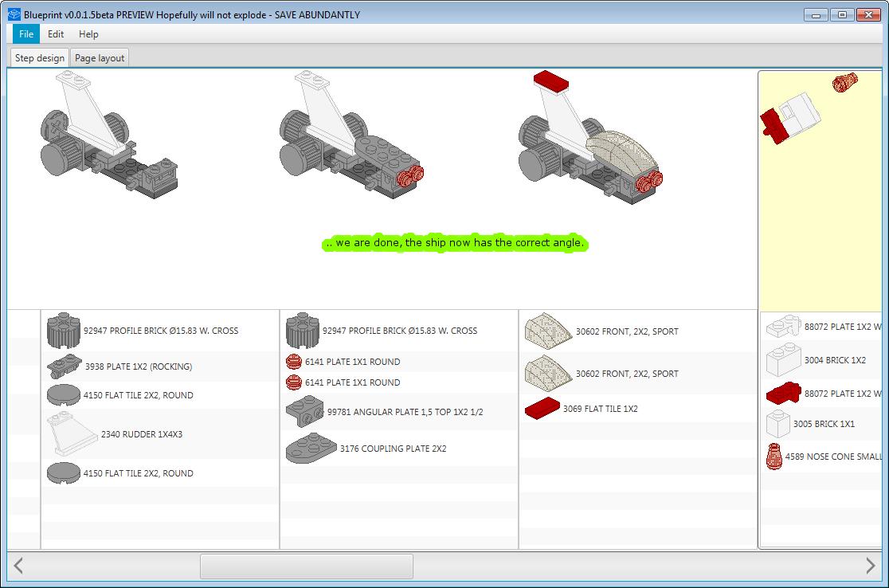Close the Blueprint window
This screenshot has width=889, height=588.
(x=868, y=15)
